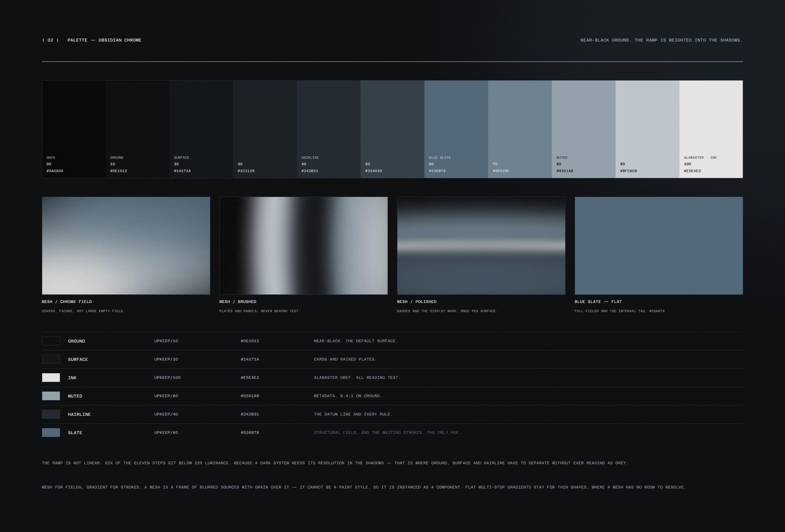
Task: Click the '#E5E4E2' hex value in Ink row
Action: point(250,378)
